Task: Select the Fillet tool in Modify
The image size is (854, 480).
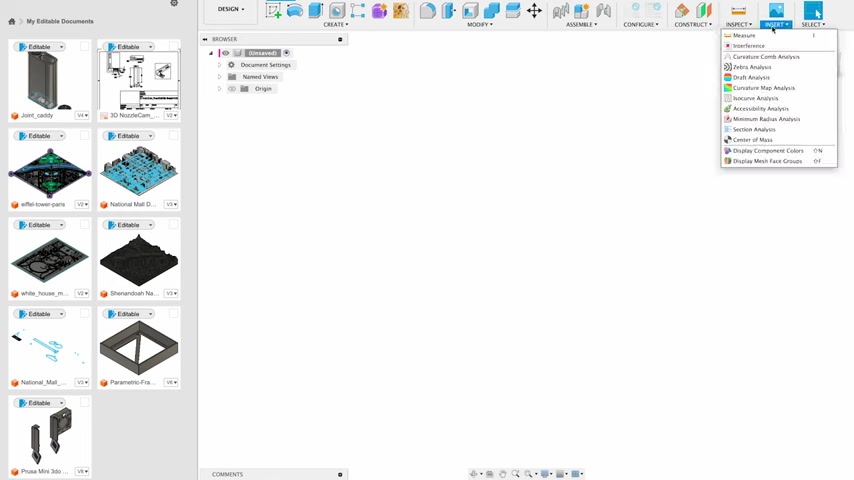Action: coord(427,11)
